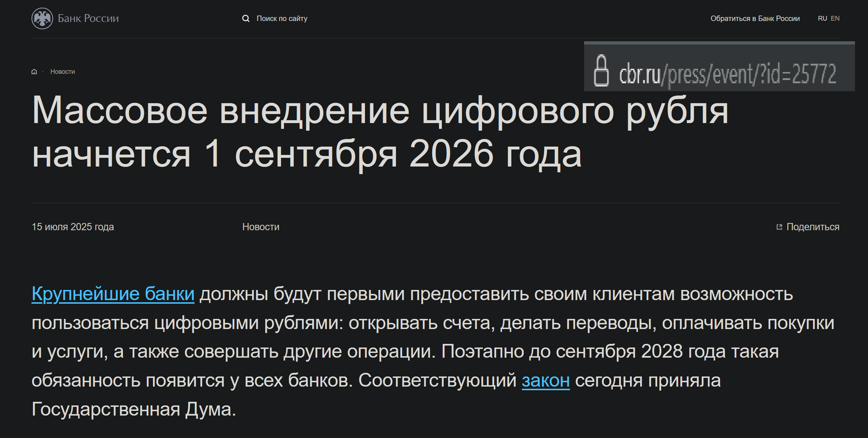Click the search magnifier icon
The image size is (868, 438).
[x=246, y=18]
